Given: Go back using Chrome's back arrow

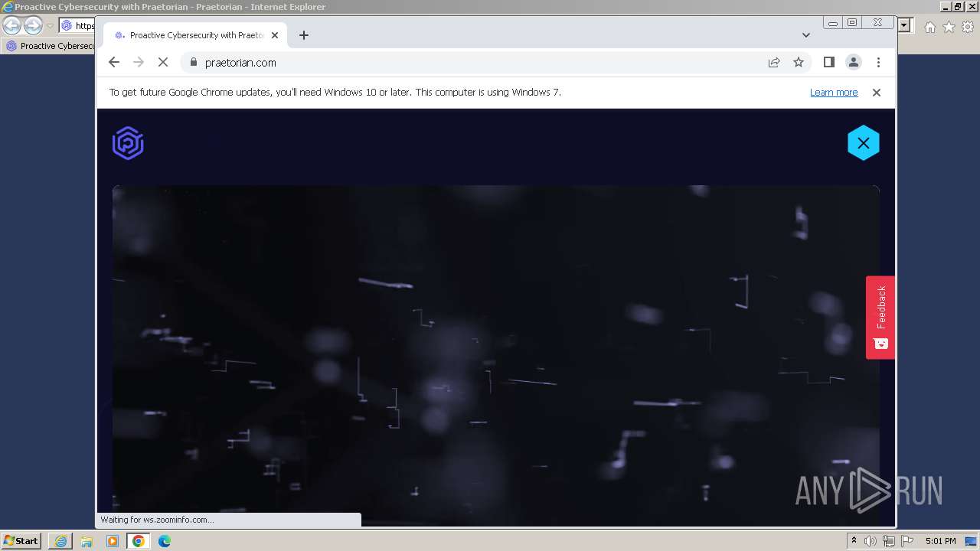Looking at the screenshot, I should pos(114,63).
